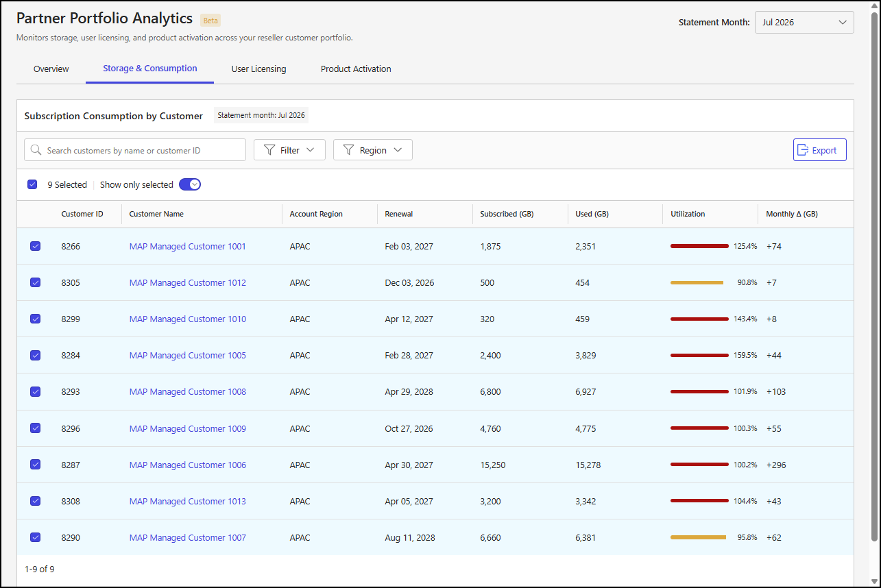The height and width of the screenshot is (588, 881).
Task: Uncheck row for customer ID 8290
Action: click(36, 537)
